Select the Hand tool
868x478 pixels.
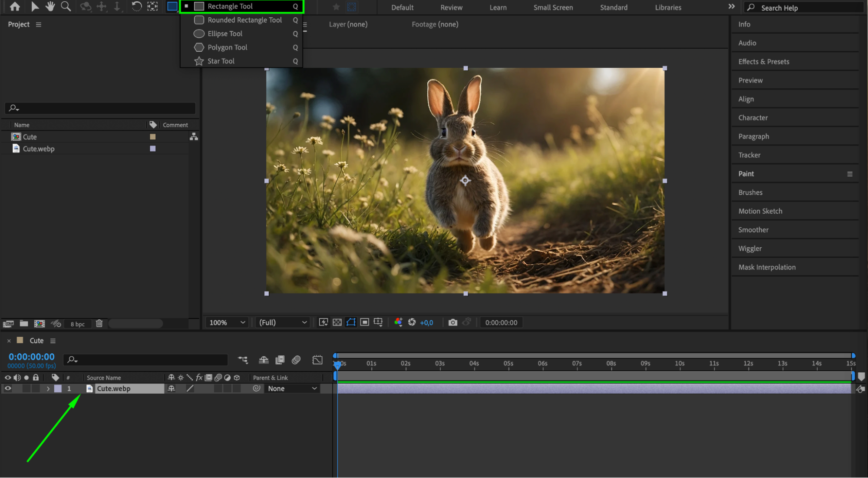(50, 7)
